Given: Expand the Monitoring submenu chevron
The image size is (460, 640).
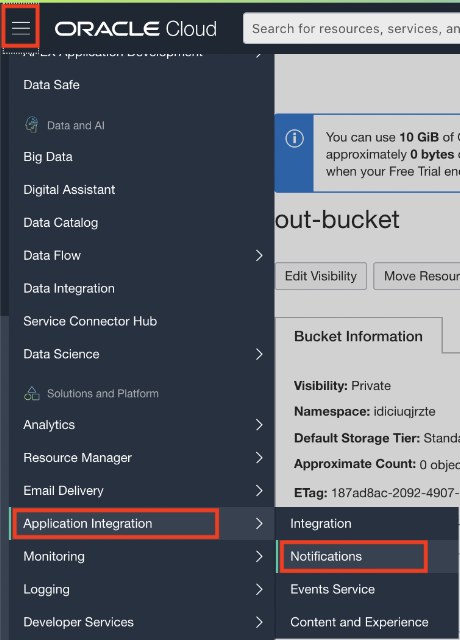Looking at the screenshot, I should pyautogui.click(x=259, y=556).
